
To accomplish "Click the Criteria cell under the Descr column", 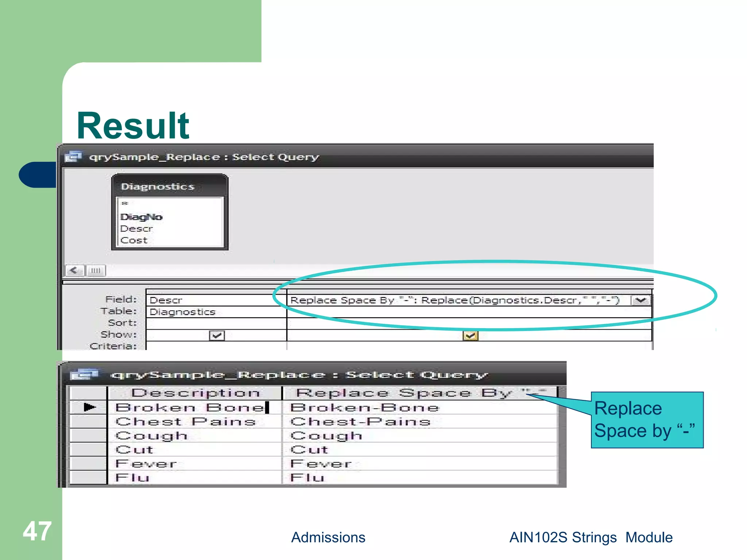I will (x=216, y=346).
